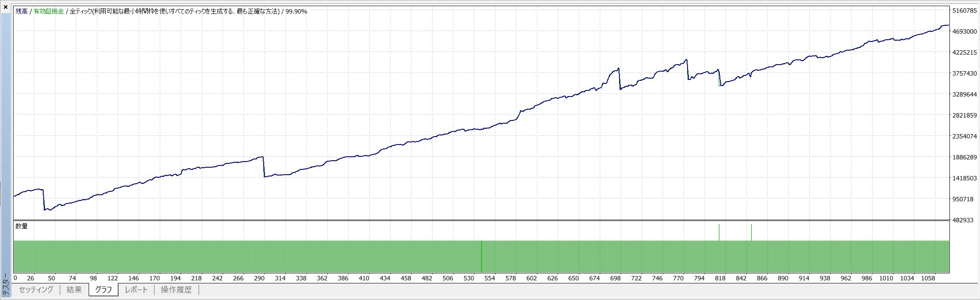Click the 554 label on the trade axis
Screen dimensions: 980x300
point(489,278)
